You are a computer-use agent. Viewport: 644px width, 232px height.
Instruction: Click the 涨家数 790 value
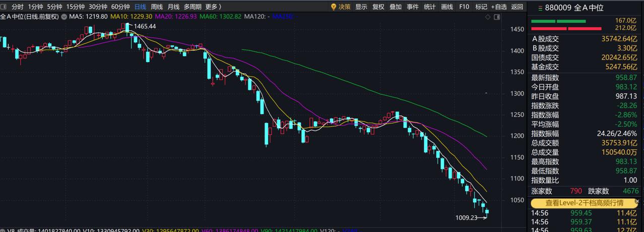(576, 191)
